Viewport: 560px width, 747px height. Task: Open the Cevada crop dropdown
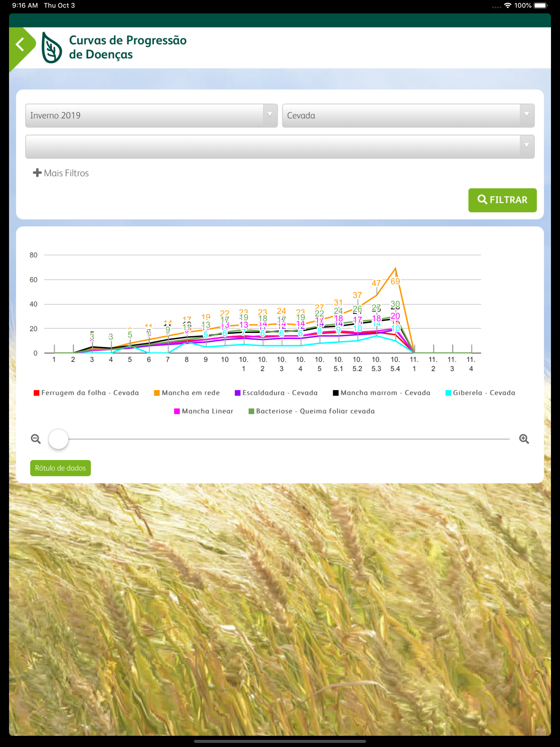(x=408, y=115)
